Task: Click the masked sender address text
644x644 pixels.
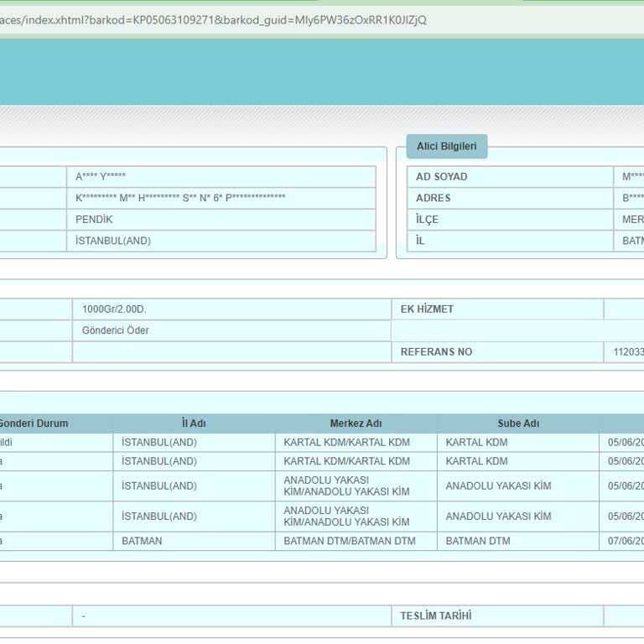Action: pyautogui.click(x=180, y=198)
